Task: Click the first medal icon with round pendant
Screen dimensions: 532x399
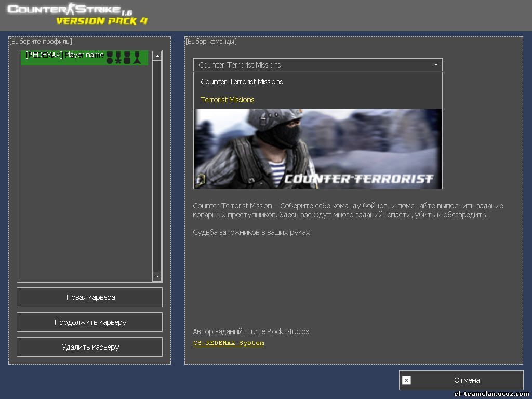Action: click(x=110, y=58)
